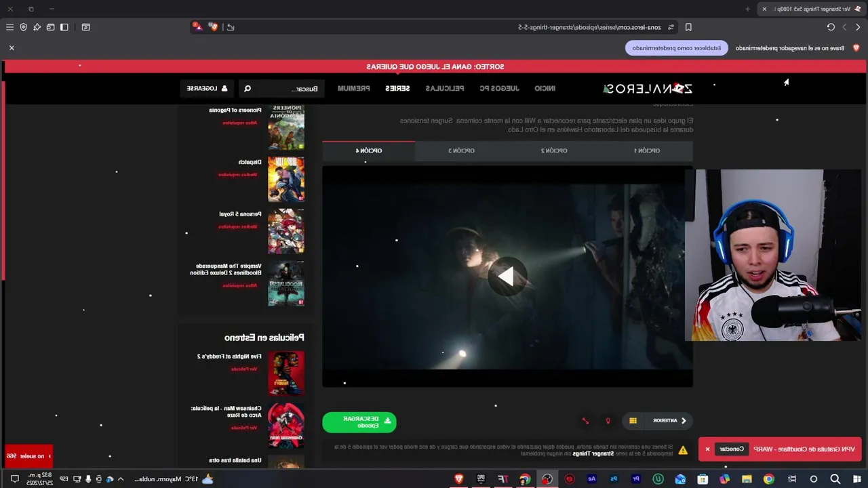Image resolution: width=868 pixels, height=488 pixels.
Task: Open the Brave hamburger menu
Action: click(9, 27)
